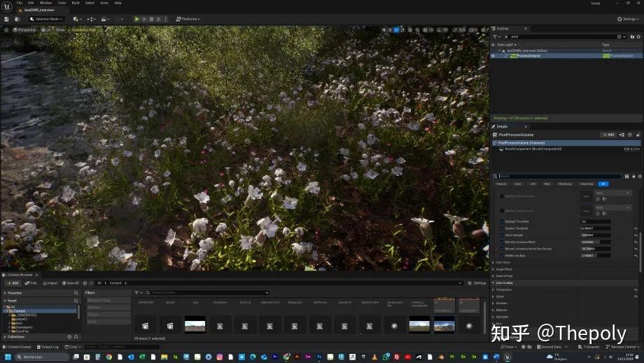Open Details panel settings gear icon
The width and height of the screenshot is (644, 363).
pyautogui.click(x=639, y=177)
